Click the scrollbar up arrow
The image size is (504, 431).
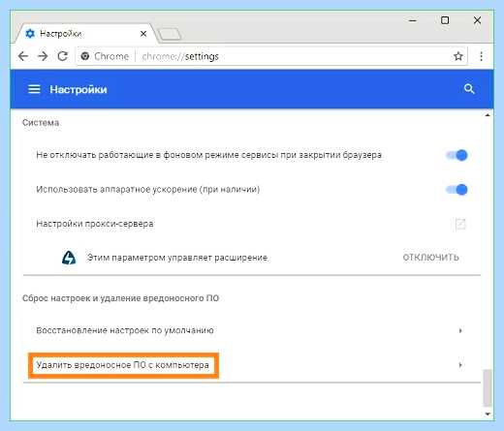(488, 115)
